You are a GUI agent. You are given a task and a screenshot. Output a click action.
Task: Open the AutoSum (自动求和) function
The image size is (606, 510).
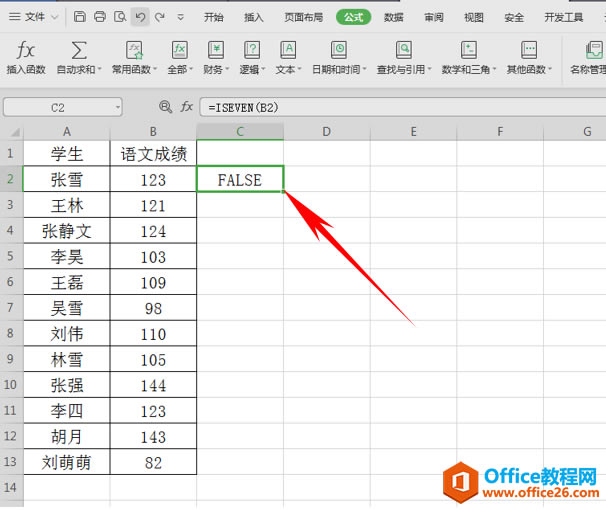(x=79, y=58)
